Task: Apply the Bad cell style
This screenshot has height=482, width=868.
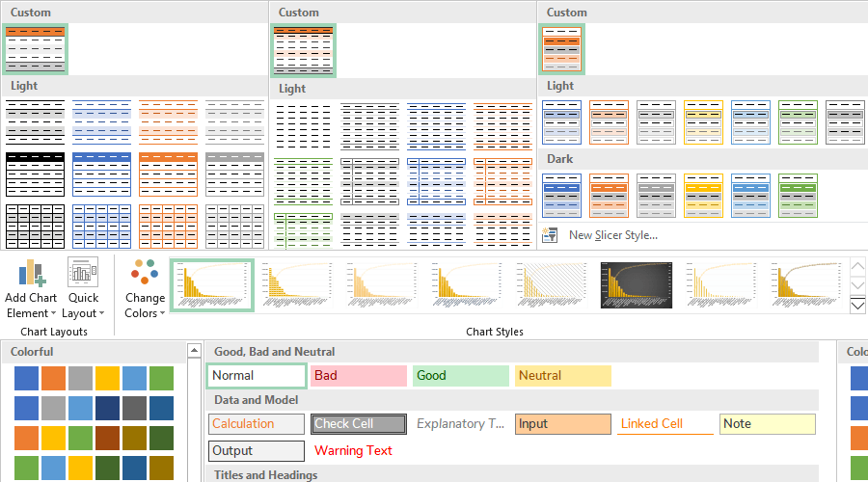Action: (x=358, y=376)
